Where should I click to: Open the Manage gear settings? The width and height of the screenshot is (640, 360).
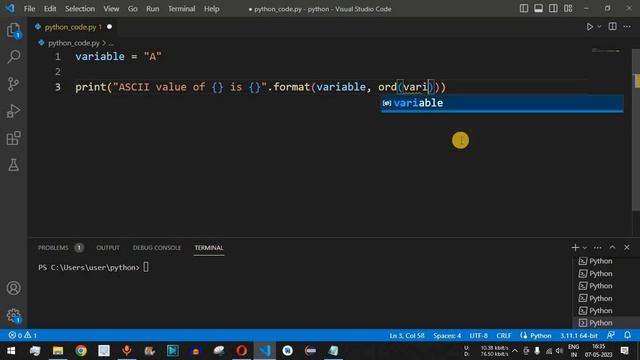click(13, 316)
